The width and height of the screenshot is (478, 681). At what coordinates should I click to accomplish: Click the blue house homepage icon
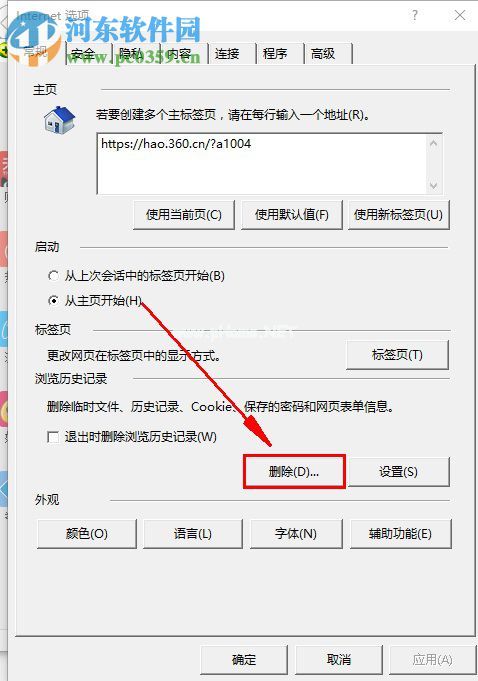click(59, 119)
